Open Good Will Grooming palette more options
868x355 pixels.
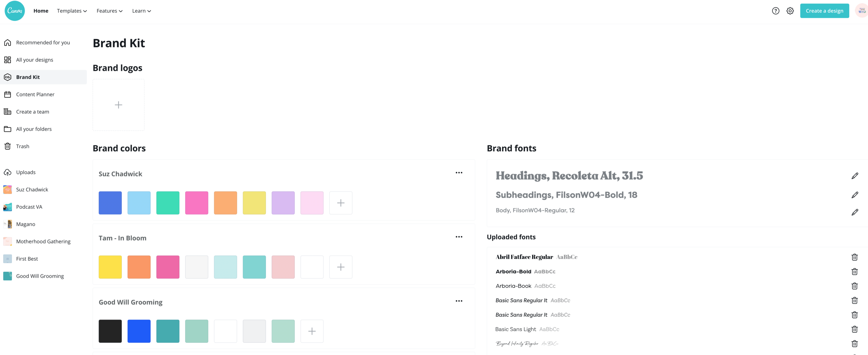point(459,301)
